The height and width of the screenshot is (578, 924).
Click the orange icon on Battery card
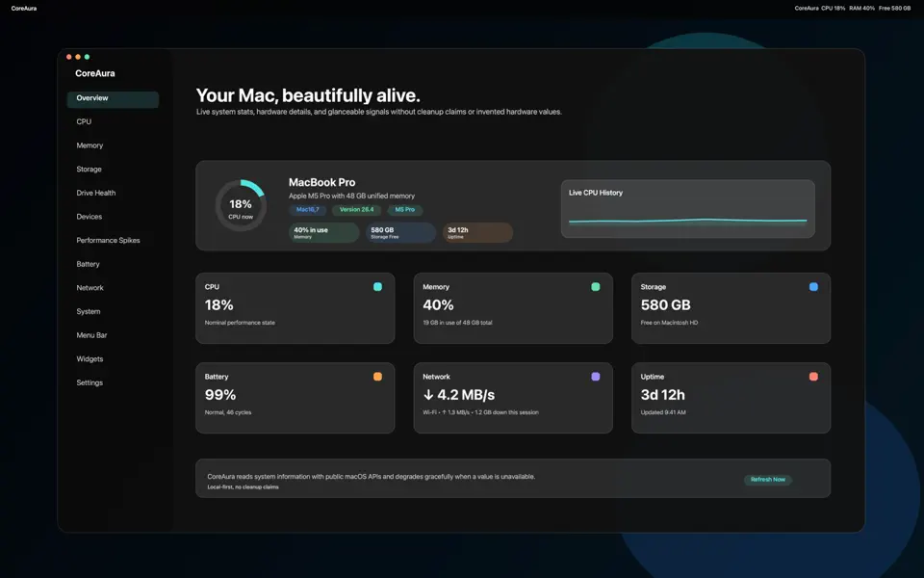377,377
